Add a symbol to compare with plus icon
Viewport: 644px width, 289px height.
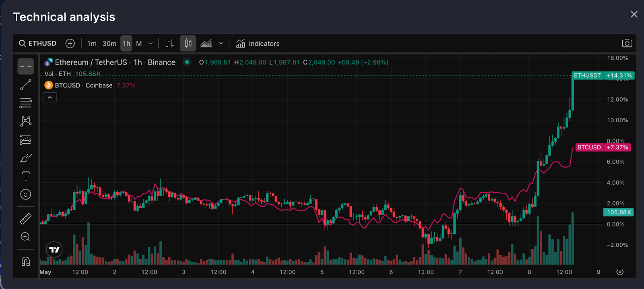70,44
